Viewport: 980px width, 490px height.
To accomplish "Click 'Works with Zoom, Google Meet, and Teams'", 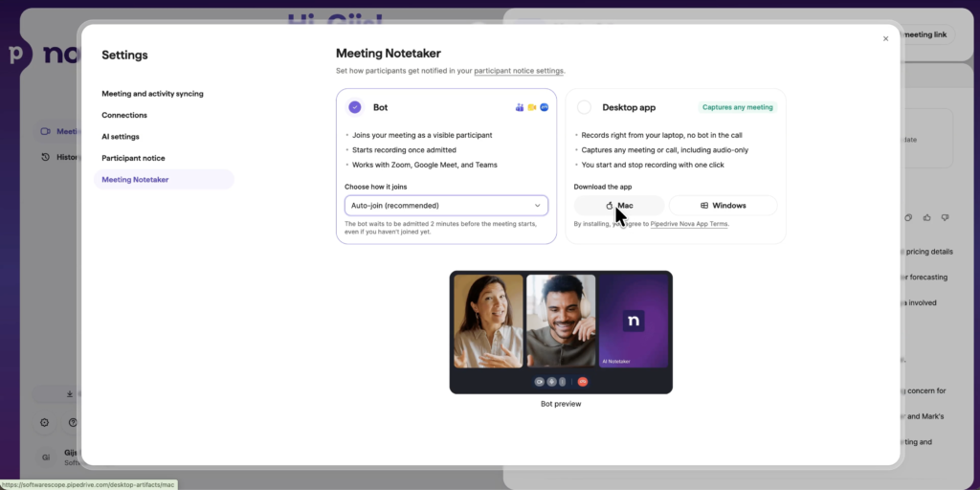I will pos(424,165).
